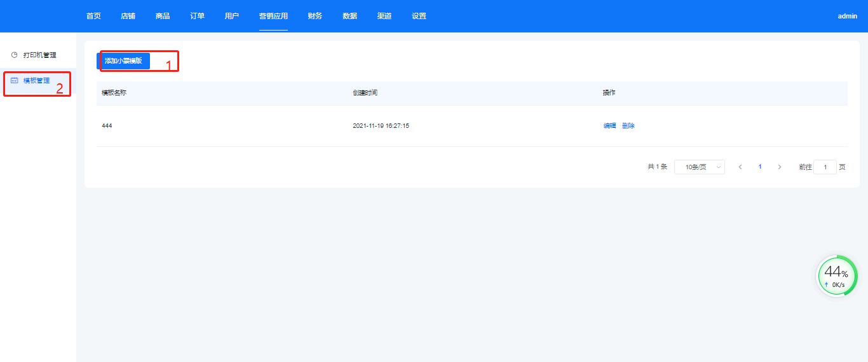Click the printer management clock icon
868x362 pixels.
(15, 55)
